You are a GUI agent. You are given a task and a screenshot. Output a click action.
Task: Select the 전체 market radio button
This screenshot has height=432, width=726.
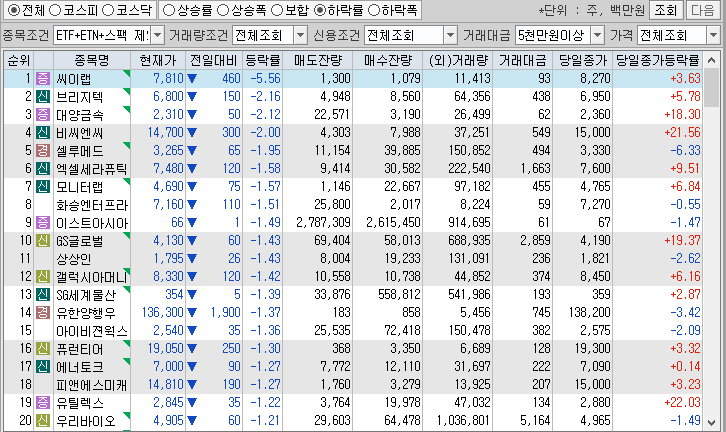[x=14, y=10]
